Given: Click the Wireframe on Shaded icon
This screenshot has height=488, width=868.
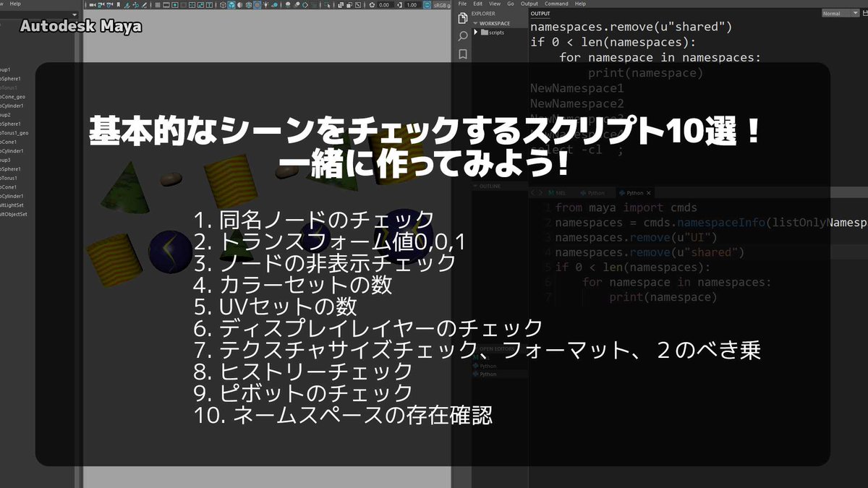Looking at the screenshot, I should 249,5.
